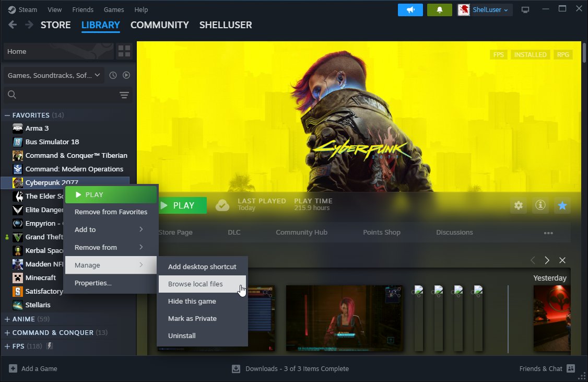
Task: Go to next activity items arrow
Action: click(547, 260)
